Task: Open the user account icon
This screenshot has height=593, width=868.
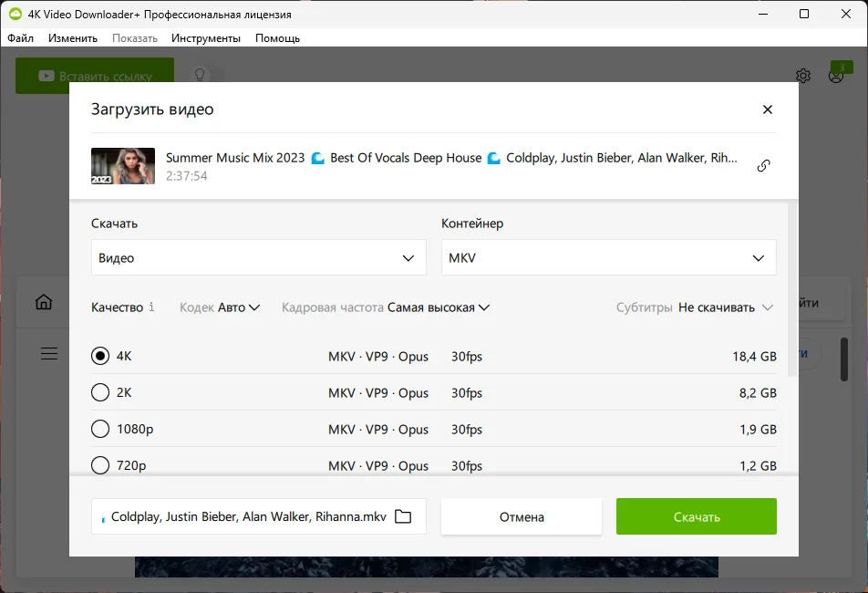Action: pyautogui.click(x=836, y=76)
